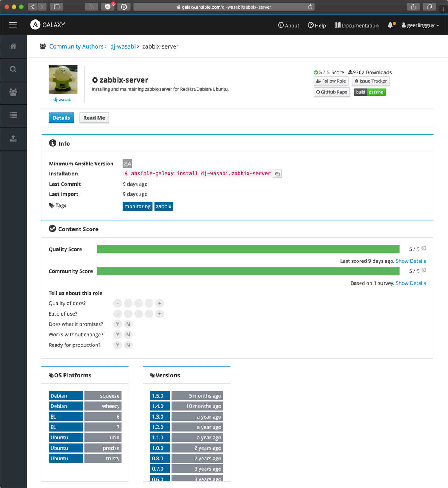Click the RSS feed toolbar icon

pos(91,7)
